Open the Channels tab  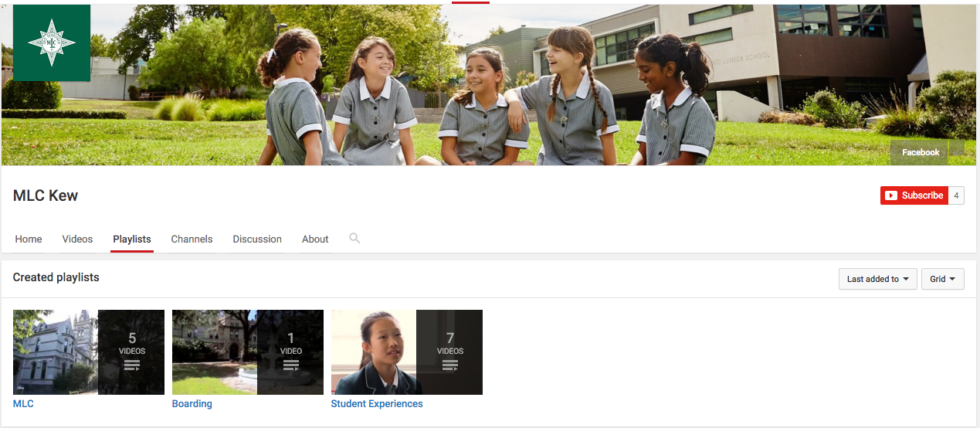192,239
